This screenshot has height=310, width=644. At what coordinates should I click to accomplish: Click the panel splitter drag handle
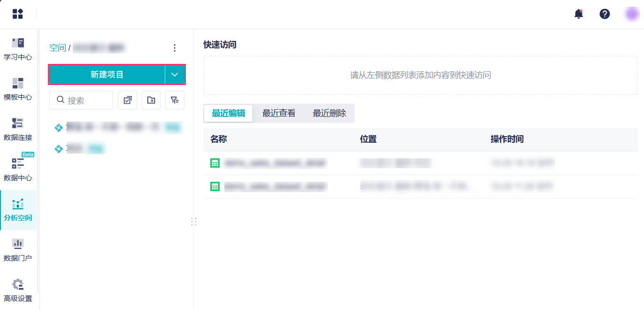pos(194,222)
